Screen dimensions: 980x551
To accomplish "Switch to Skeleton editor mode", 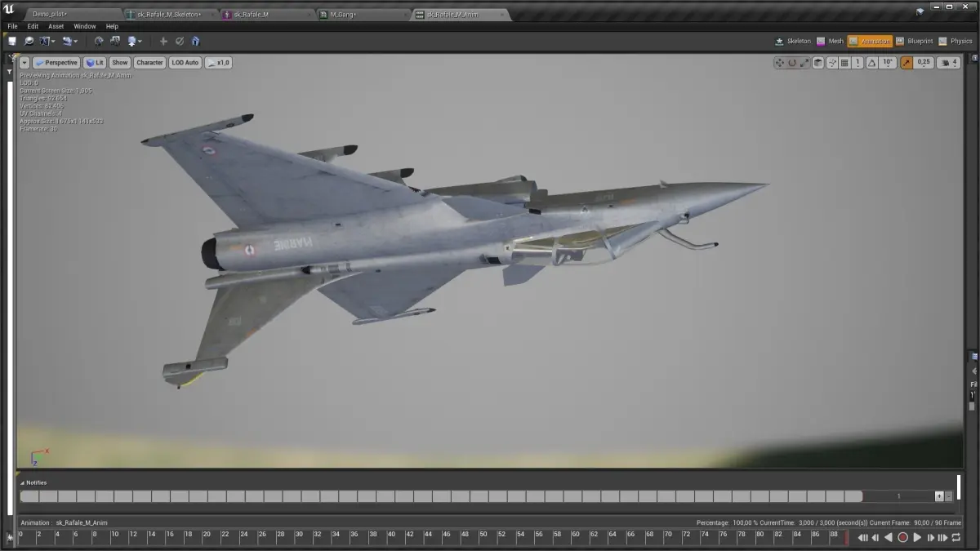I will click(793, 41).
